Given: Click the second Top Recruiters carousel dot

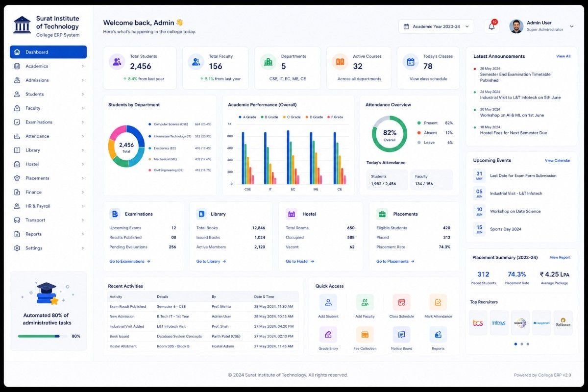Looking at the screenshot, I should [x=522, y=344].
